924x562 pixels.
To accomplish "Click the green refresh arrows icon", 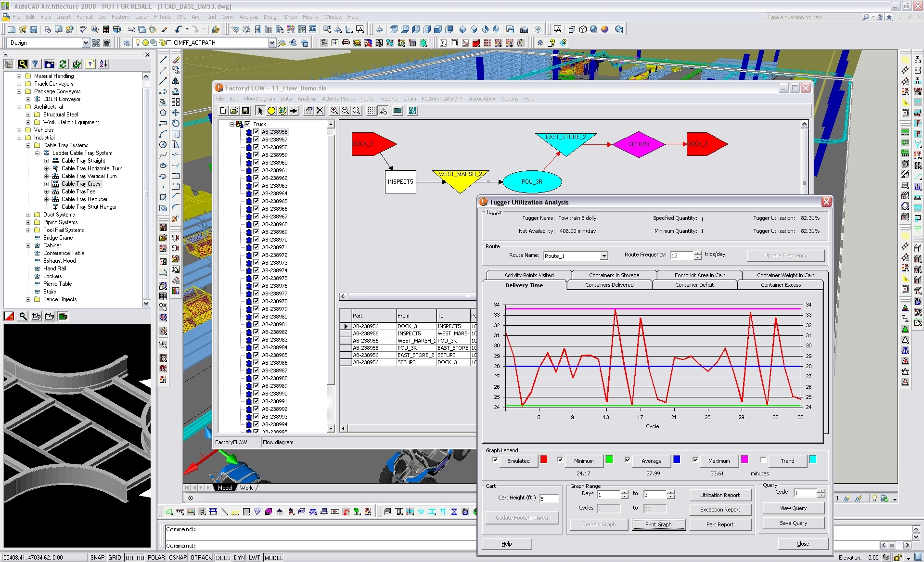I will click(x=63, y=64).
